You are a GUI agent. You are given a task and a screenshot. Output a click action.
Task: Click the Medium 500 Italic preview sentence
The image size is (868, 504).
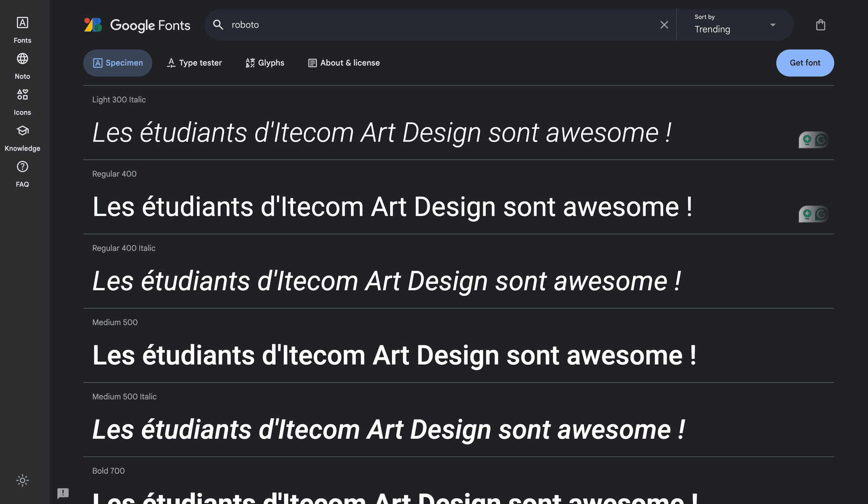[x=389, y=429]
